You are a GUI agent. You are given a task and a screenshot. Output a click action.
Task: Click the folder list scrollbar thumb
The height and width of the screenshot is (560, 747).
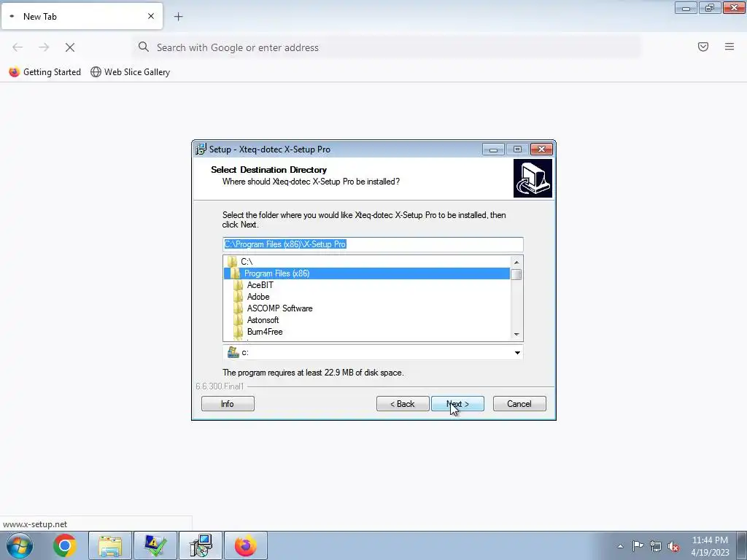(x=516, y=274)
